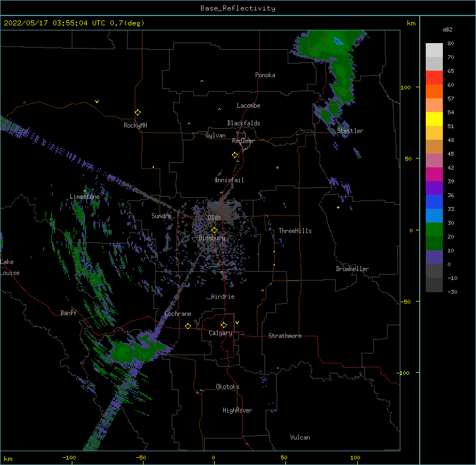Select the yellow diamond marker south of RedDeer
The image size is (476, 465).
click(x=235, y=155)
